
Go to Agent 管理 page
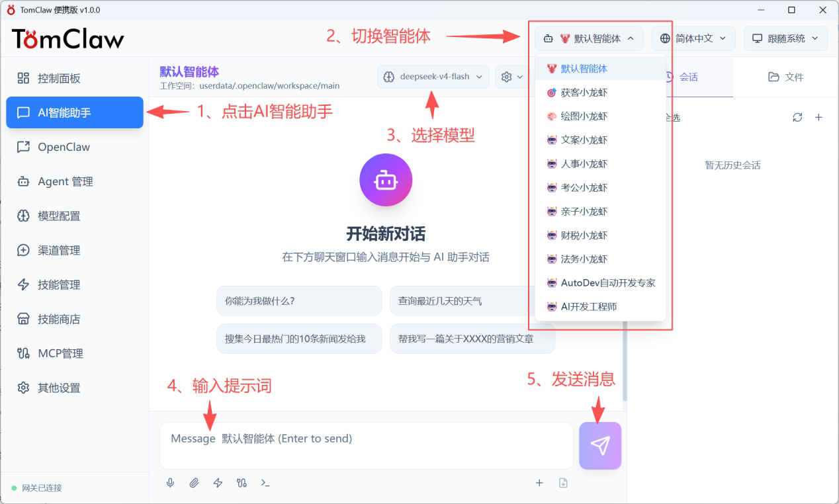[x=75, y=181]
